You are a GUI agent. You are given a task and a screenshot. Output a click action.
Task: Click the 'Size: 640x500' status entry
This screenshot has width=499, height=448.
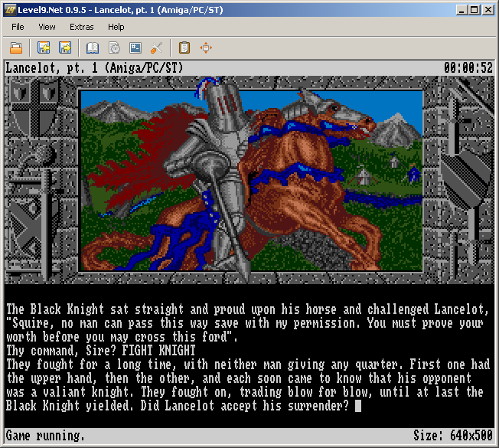click(x=453, y=435)
